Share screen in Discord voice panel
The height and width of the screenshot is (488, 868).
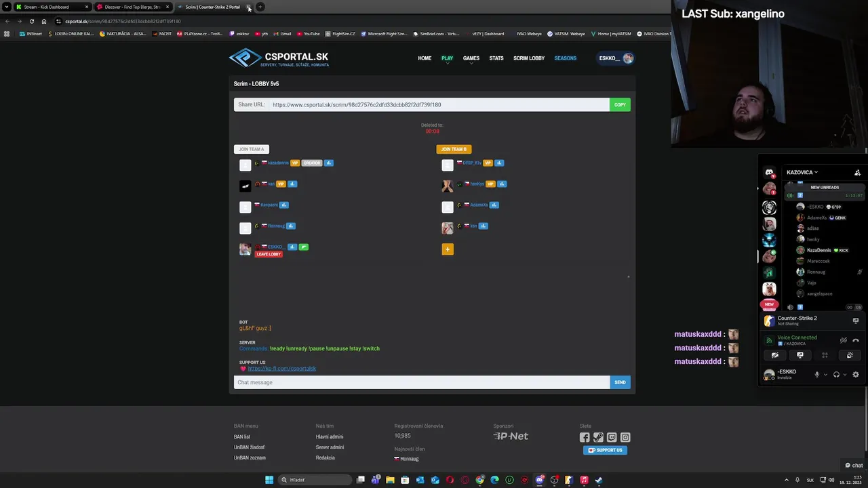800,355
